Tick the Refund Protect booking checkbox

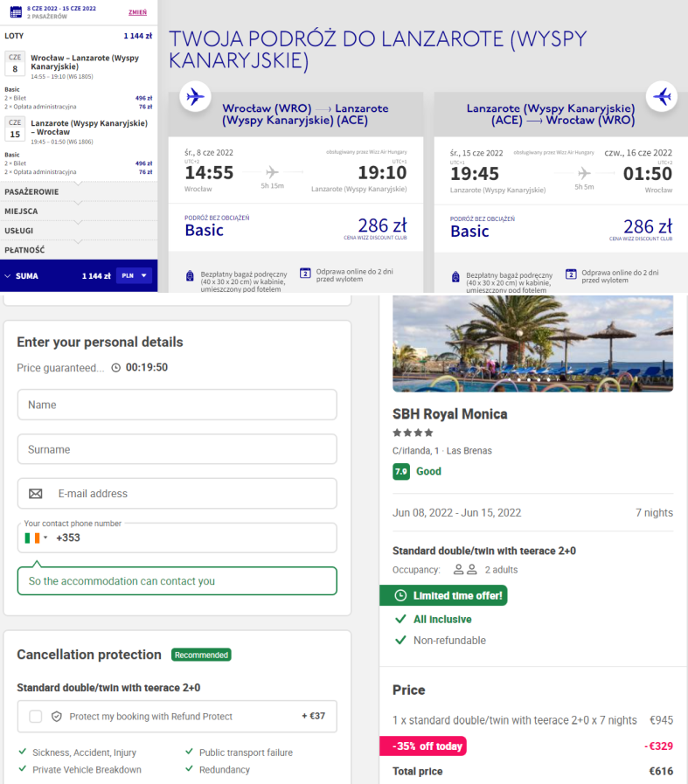[x=36, y=717]
